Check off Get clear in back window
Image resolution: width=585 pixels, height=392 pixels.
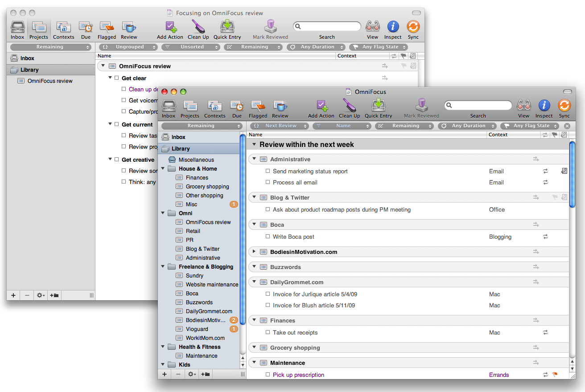[x=117, y=78]
